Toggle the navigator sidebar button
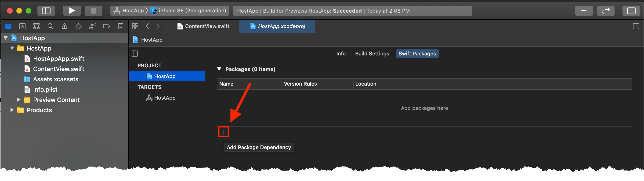Viewport: 644px width, 181px height. click(46, 11)
